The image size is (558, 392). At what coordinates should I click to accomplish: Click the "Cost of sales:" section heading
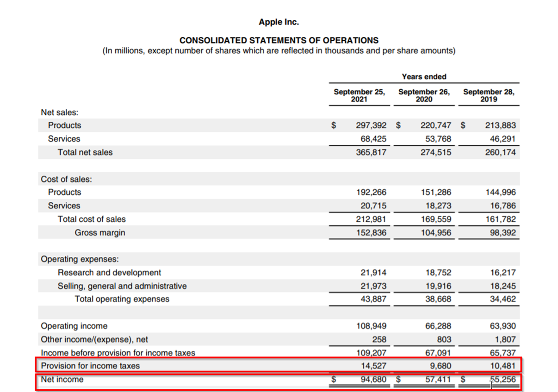(67, 179)
